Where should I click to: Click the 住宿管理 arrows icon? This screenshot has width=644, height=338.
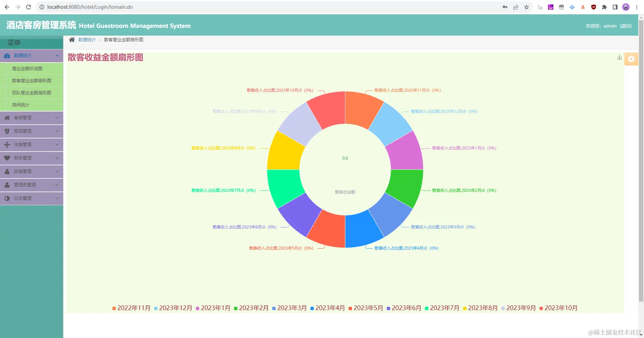point(7,144)
